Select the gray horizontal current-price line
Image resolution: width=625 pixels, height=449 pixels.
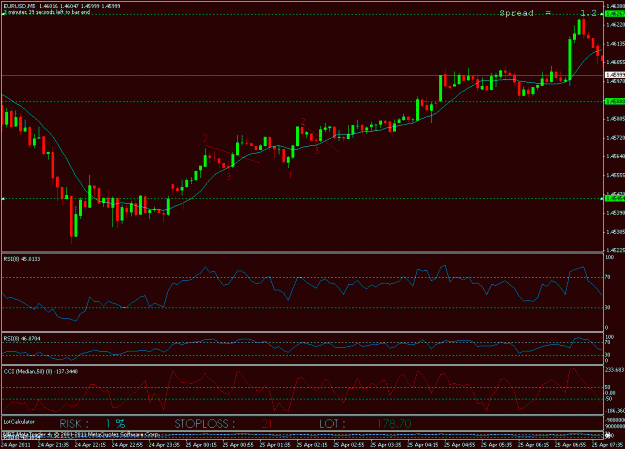tap(302, 75)
